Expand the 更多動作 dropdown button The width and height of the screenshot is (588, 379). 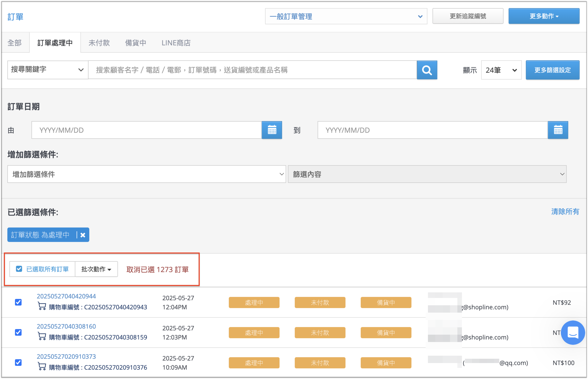tap(544, 16)
